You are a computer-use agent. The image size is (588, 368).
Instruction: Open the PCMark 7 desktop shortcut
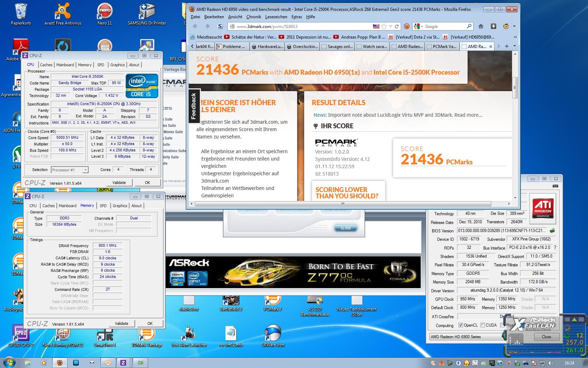tap(273, 304)
